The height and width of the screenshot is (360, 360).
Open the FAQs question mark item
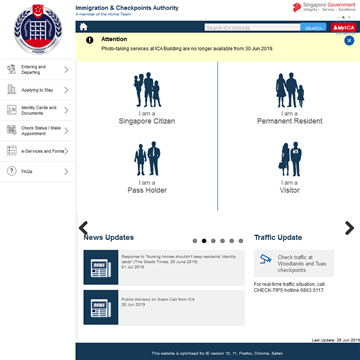(38, 171)
